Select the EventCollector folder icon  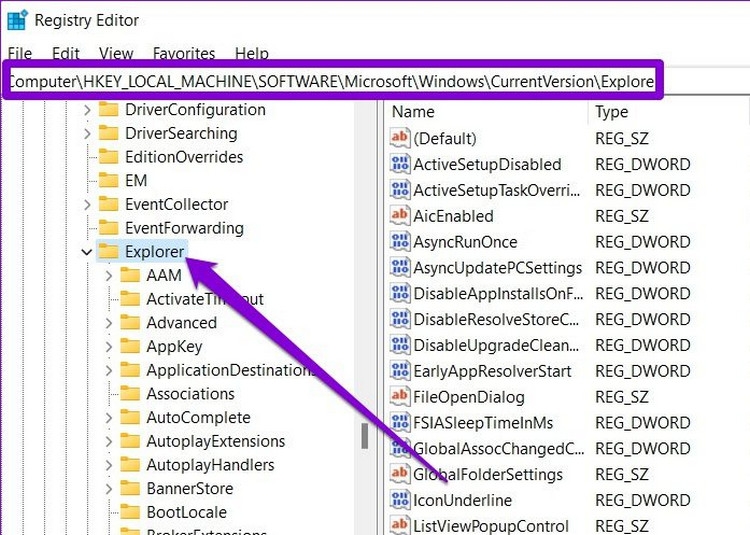(109, 204)
